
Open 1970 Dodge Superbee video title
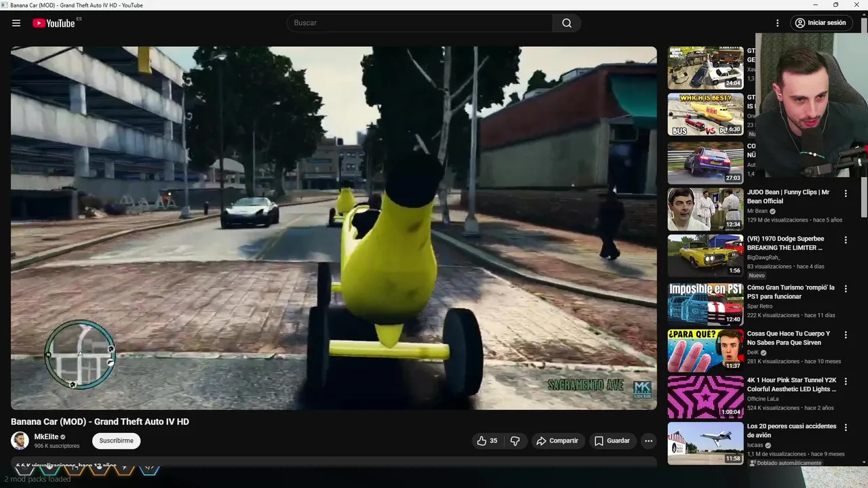point(786,243)
